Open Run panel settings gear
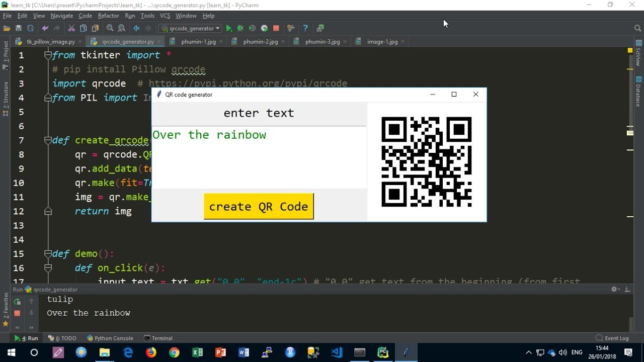The height and width of the screenshot is (362, 644). pos(614,289)
